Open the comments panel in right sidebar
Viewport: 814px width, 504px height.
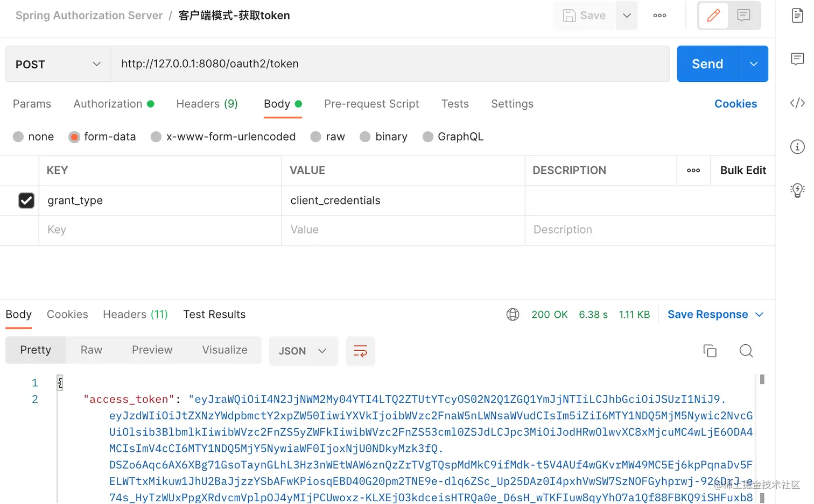(797, 59)
